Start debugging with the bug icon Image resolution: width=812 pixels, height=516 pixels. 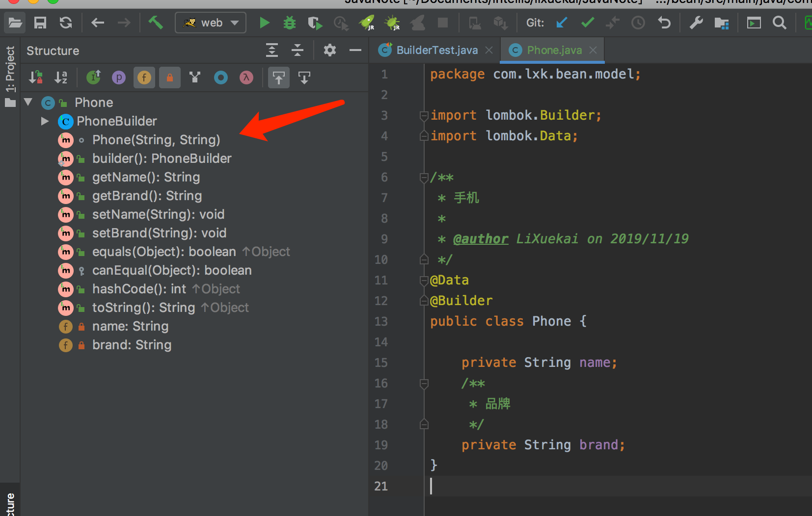290,23
